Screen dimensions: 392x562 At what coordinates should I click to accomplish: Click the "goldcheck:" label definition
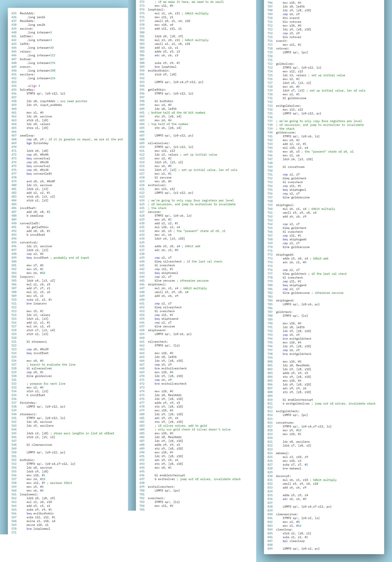(x=284, y=312)
